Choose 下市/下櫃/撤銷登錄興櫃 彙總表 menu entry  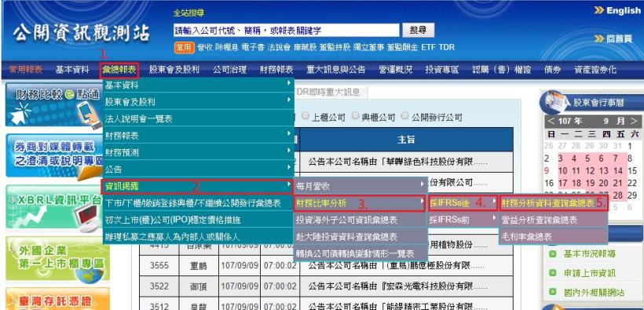pos(199,202)
